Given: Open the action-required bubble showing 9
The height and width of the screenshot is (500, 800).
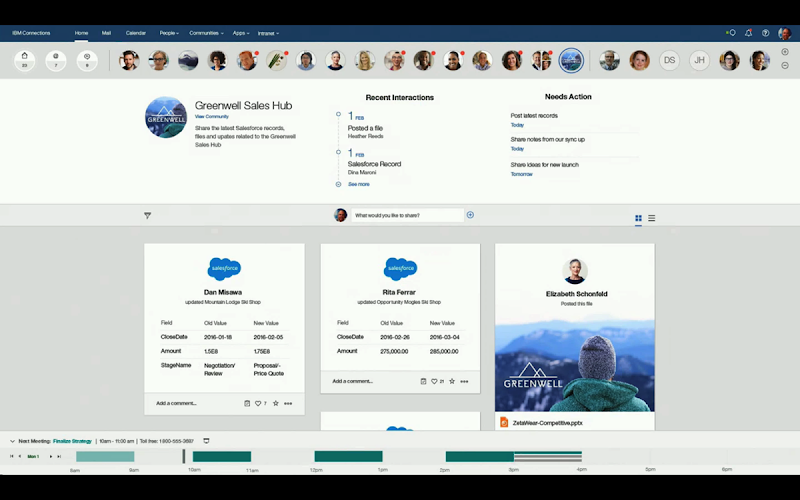Looking at the screenshot, I should (87, 60).
